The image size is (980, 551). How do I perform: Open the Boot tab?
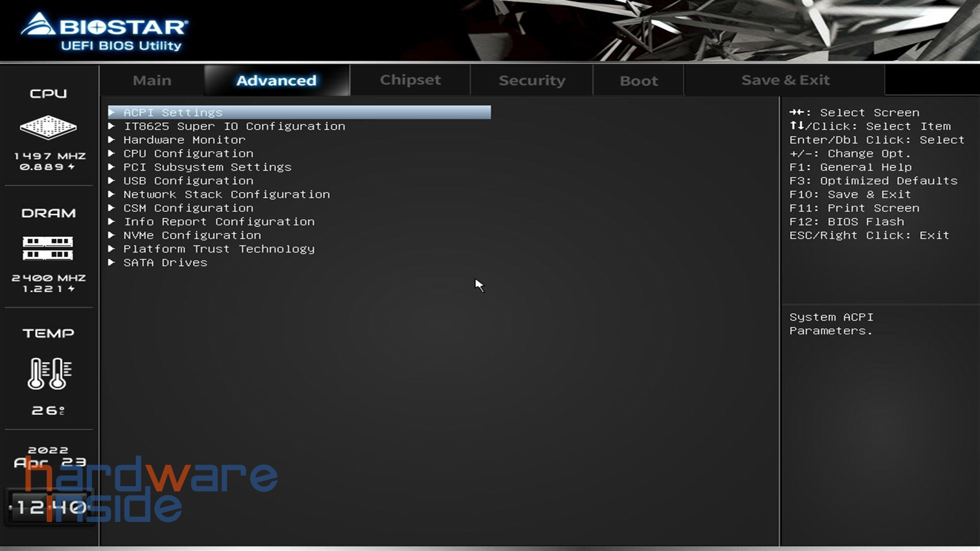[639, 81]
